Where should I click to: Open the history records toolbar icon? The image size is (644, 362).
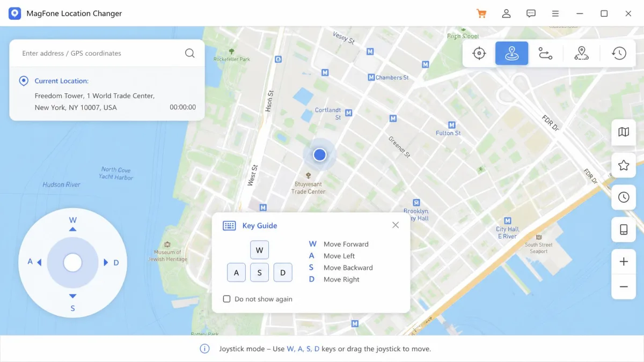click(619, 54)
